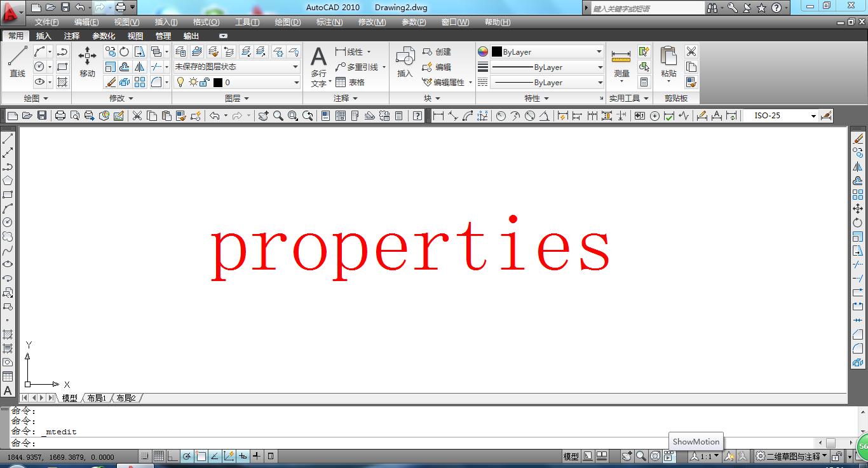Open the 文件(F) menu

47,22
